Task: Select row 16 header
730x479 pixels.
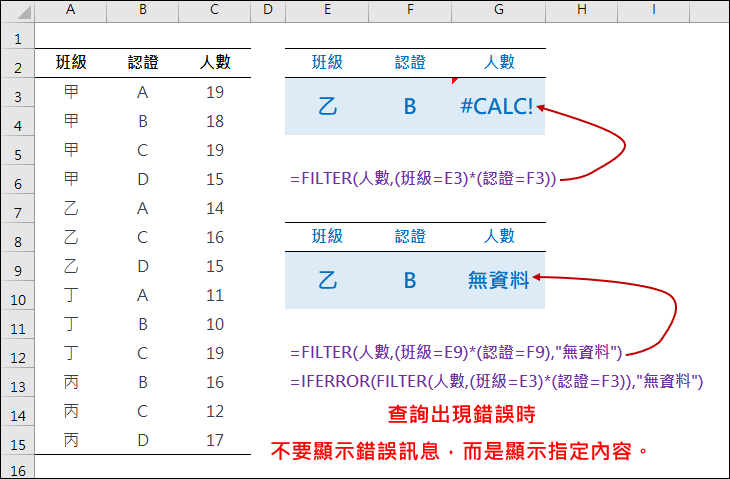Action: pyautogui.click(x=18, y=467)
